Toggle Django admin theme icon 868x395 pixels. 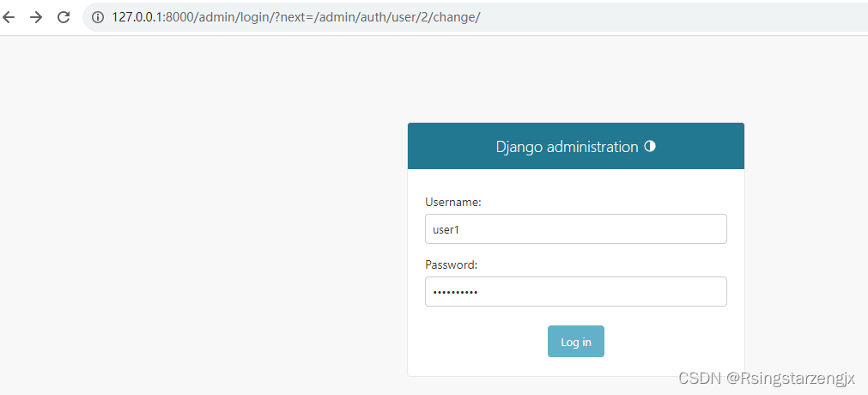(x=650, y=146)
